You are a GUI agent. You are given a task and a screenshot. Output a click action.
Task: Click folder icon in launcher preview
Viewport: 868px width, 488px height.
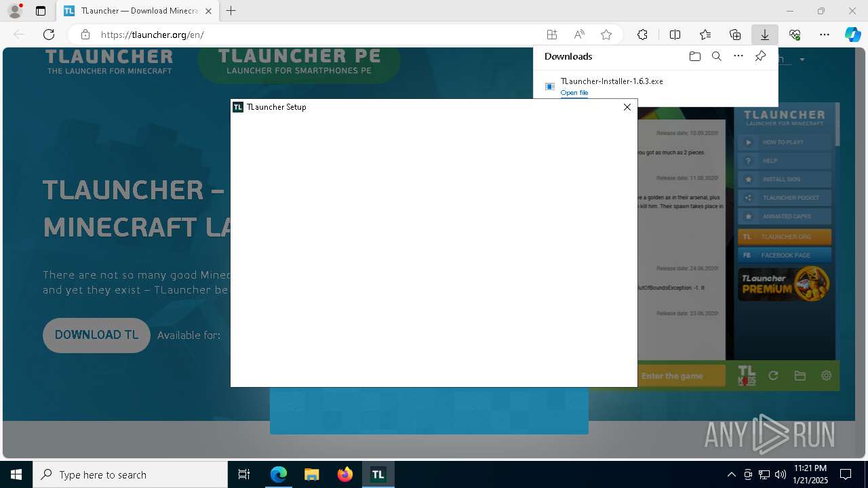point(800,375)
